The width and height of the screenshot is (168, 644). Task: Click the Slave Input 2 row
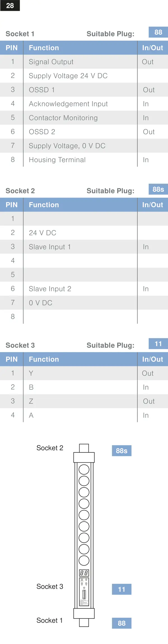(84, 289)
